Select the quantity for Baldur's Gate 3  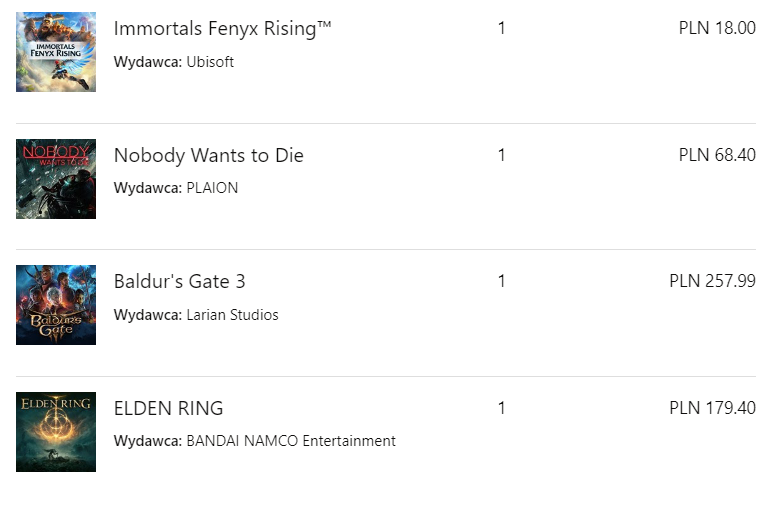(x=501, y=281)
